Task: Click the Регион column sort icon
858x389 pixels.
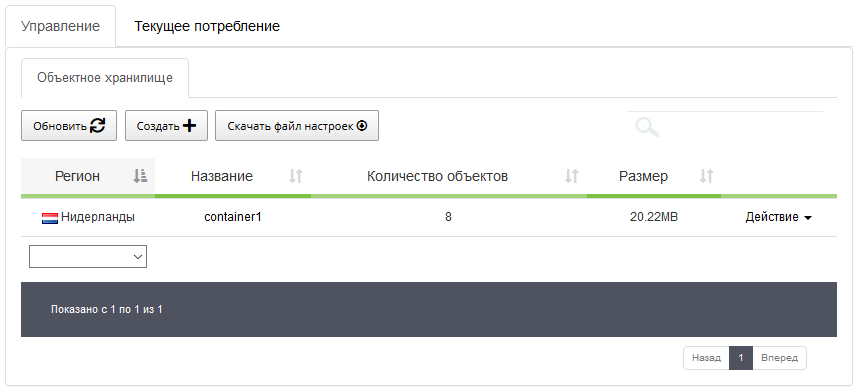Action: click(140, 176)
